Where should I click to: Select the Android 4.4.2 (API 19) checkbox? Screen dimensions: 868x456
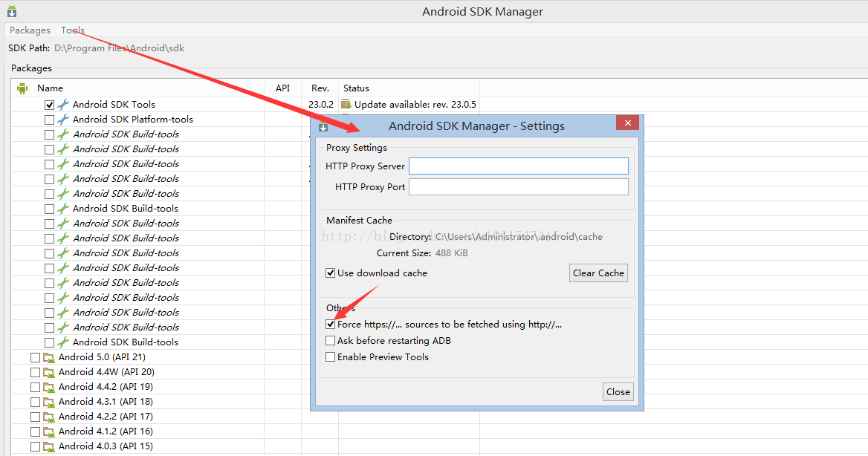35,387
